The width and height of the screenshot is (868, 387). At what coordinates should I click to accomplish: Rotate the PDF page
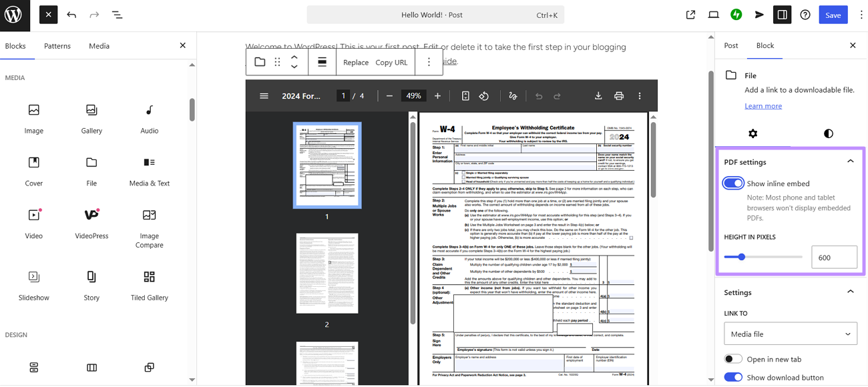point(483,95)
